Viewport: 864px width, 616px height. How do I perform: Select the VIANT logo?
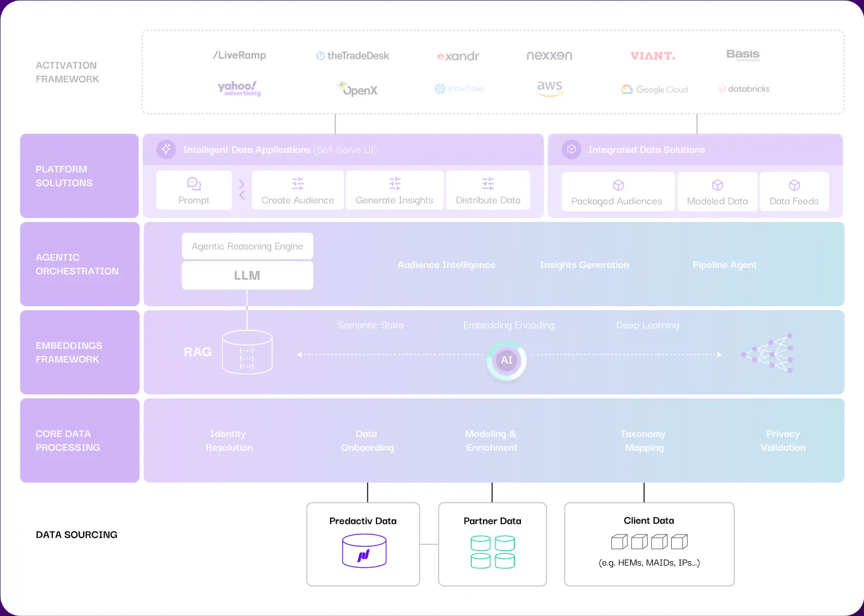coord(653,56)
